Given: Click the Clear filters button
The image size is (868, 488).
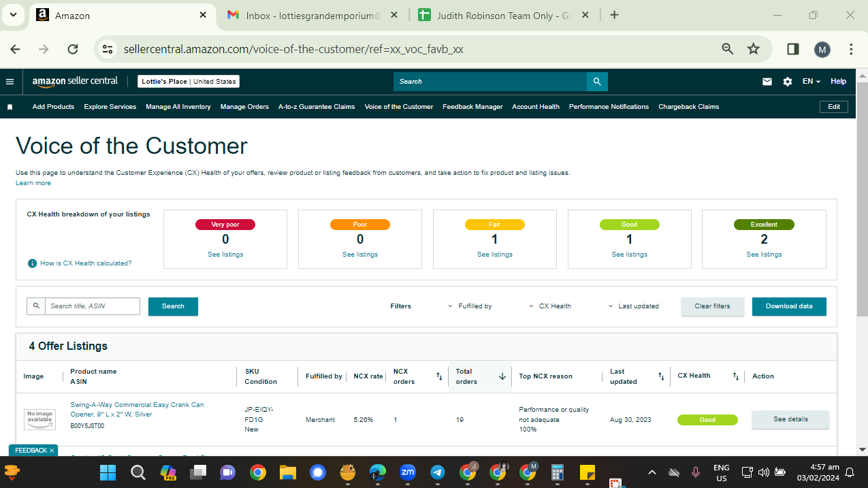Looking at the screenshot, I should click(712, 306).
